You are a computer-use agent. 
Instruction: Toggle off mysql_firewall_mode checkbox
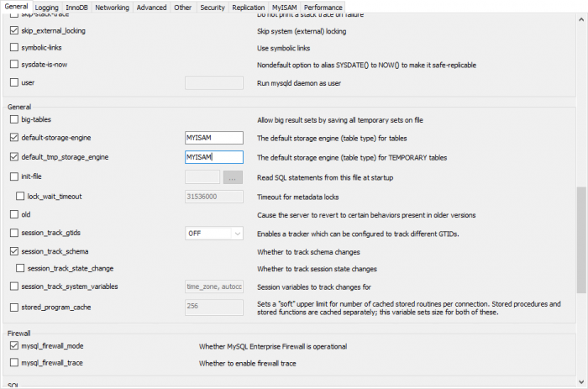(x=13, y=346)
